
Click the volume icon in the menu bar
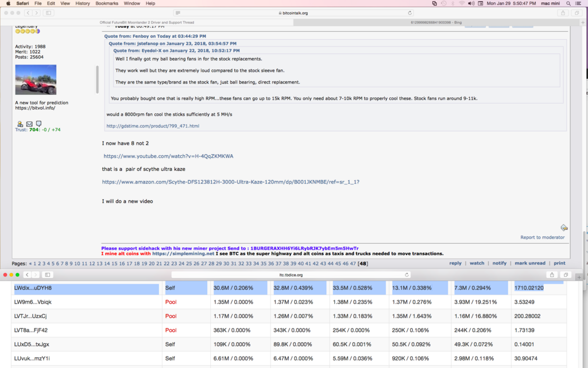(x=471, y=3)
